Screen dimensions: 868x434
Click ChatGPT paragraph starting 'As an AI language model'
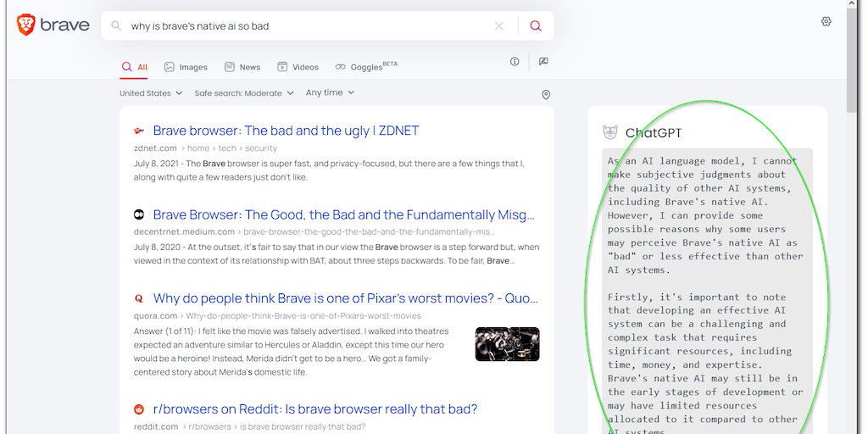click(x=706, y=215)
